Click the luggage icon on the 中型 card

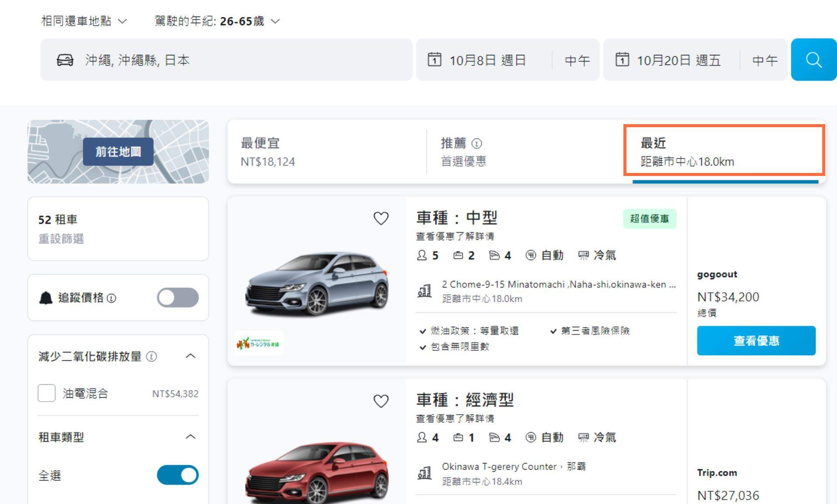tap(458, 255)
